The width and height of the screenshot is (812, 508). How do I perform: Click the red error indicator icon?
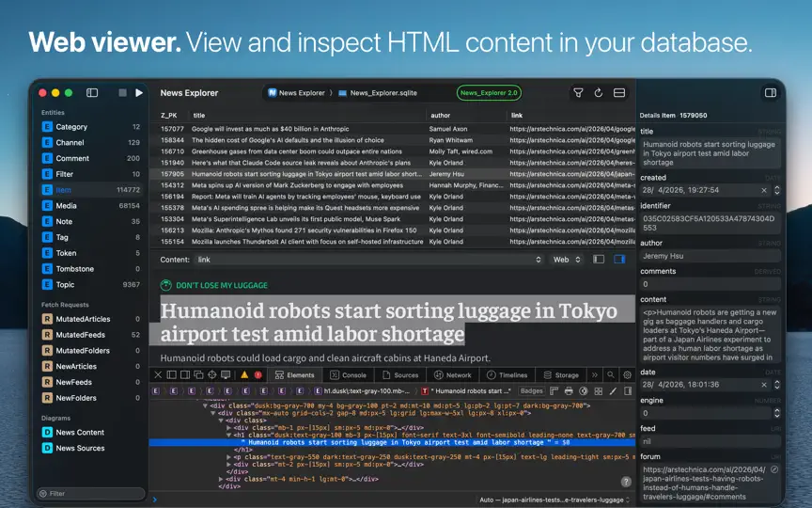(258, 374)
